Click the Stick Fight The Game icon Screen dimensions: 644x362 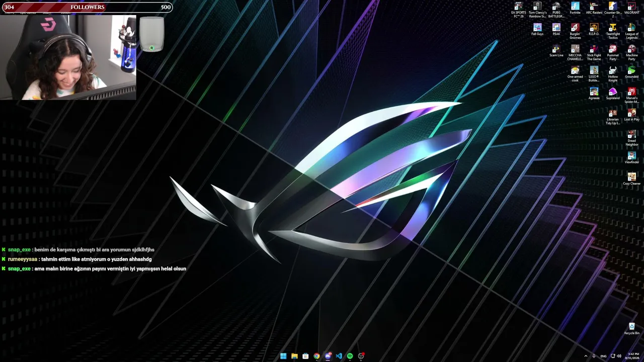point(594,53)
